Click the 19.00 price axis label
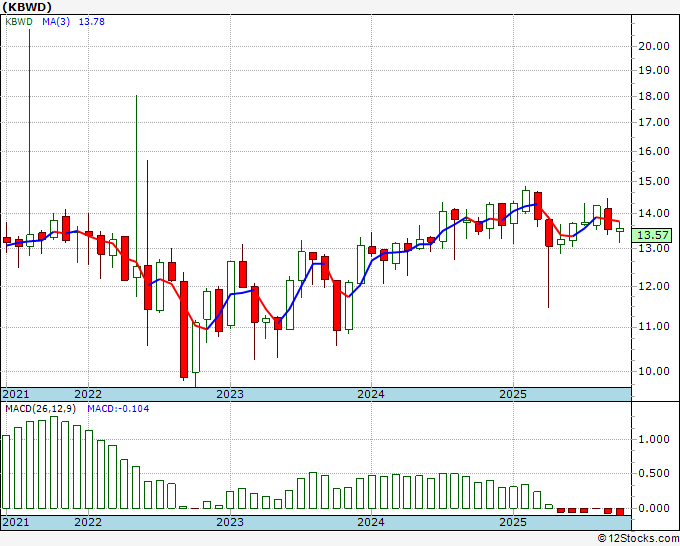Viewport: 680px width, 546px height. (x=654, y=70)
